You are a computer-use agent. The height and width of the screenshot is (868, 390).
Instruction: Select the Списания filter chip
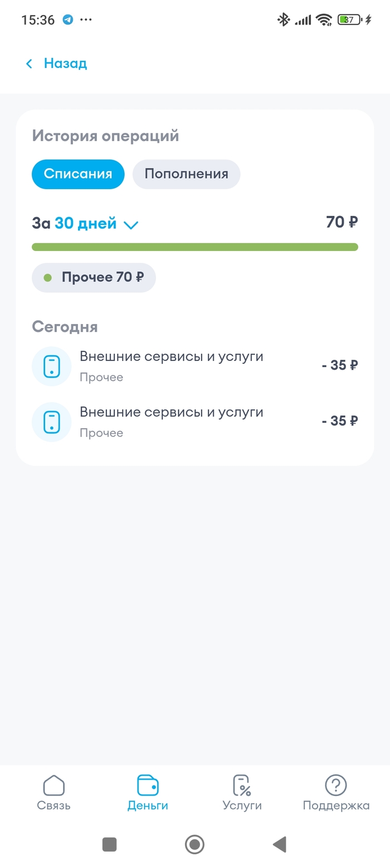pos(78,174)
